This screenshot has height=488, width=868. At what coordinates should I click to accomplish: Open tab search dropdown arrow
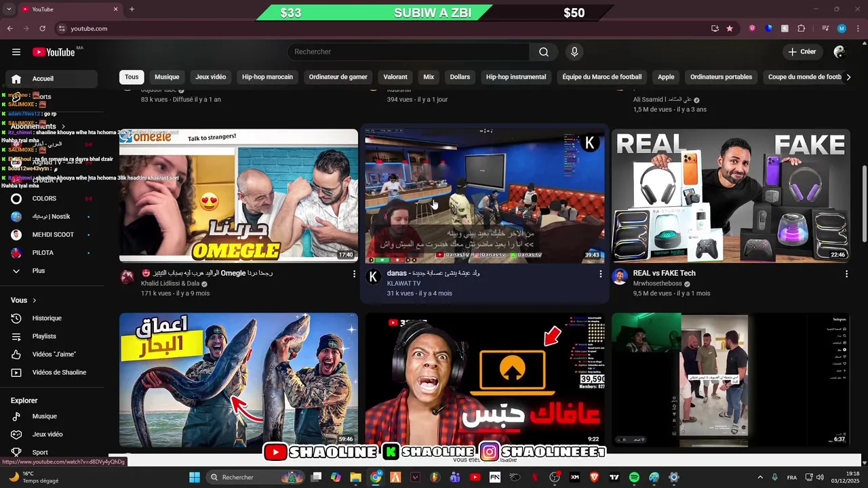click(9, 9)
